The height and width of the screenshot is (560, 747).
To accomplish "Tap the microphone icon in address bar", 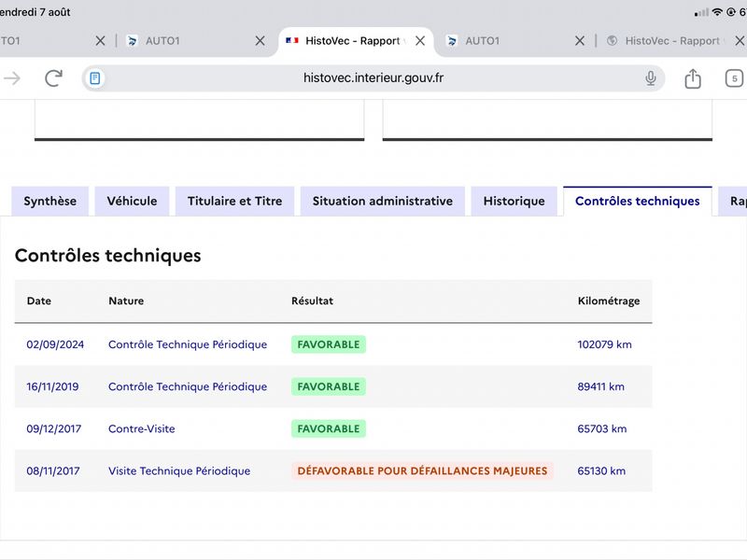I will (650, 78).
